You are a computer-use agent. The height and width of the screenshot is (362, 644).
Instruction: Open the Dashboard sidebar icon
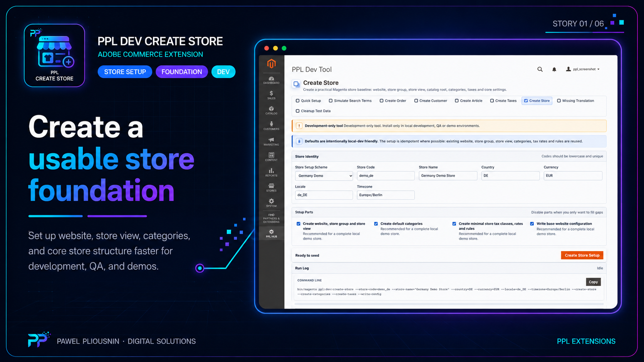pyautogui.click(x=271, y=80)
